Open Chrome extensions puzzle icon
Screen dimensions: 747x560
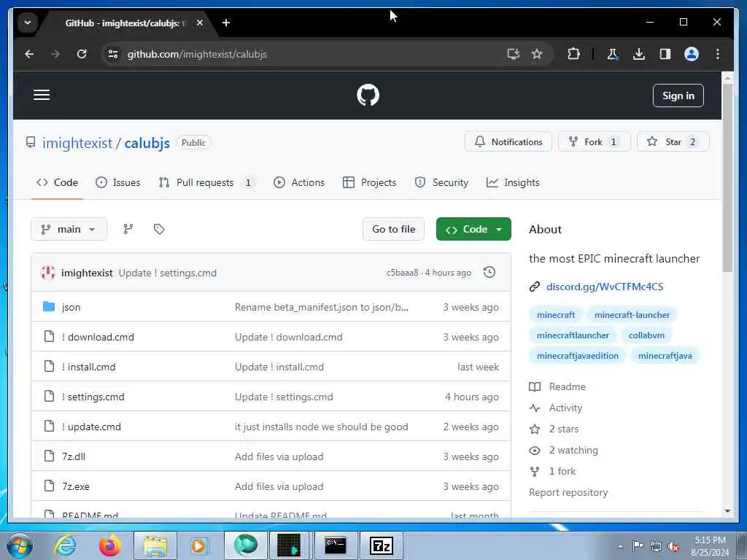click(x=573, y=54)
